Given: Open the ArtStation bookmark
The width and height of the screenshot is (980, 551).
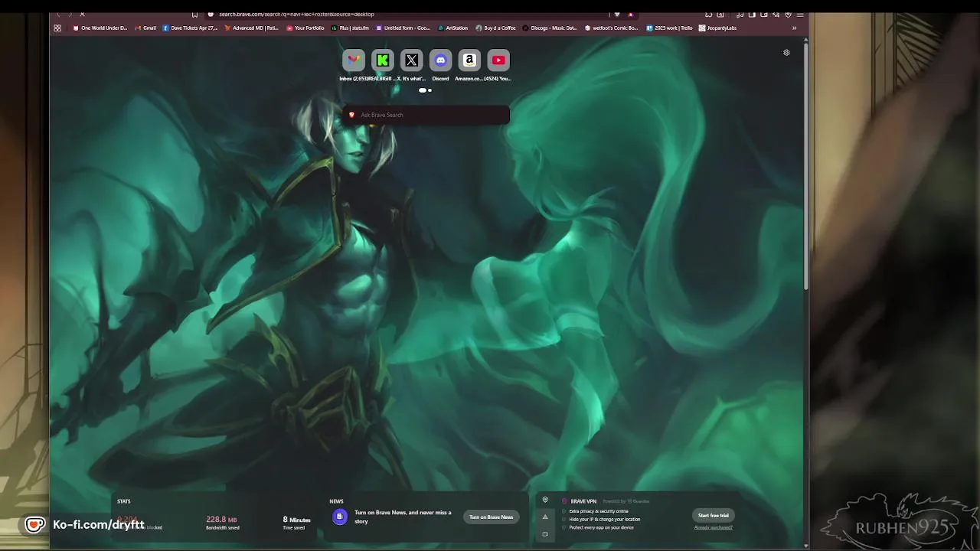Looking at the screenshot, I should tap(452, 28).
